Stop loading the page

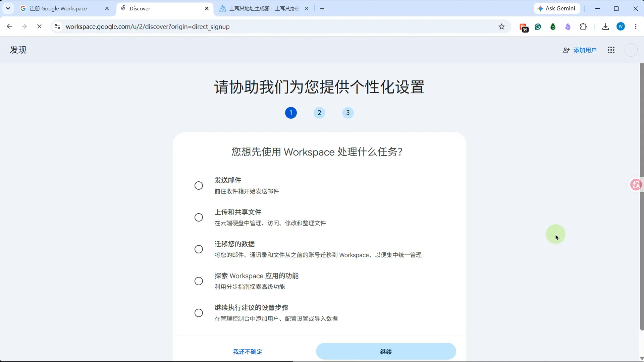click(x=39, y=26)
